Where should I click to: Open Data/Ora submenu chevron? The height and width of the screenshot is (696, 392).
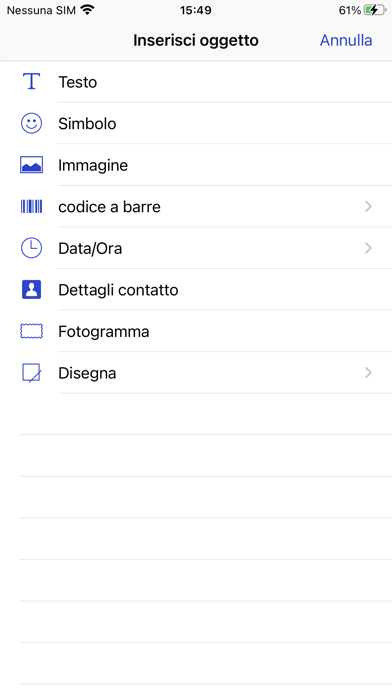368,248
